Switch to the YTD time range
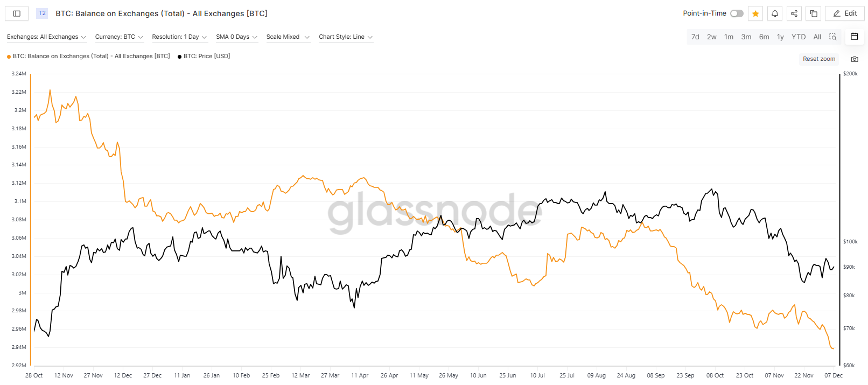This screenshot has width=868, height=385. [798, 37]
